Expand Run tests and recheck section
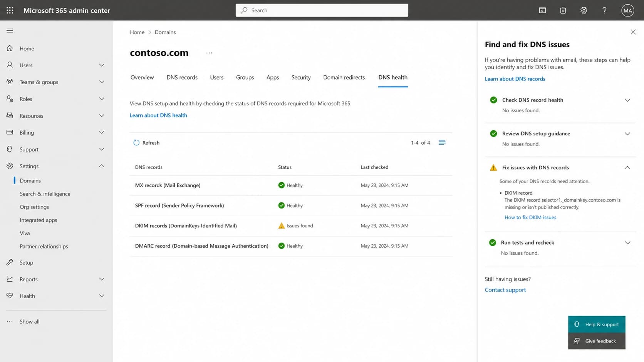Image resolution: width=644 pixels, height=362 pixels. click(627, 243)
